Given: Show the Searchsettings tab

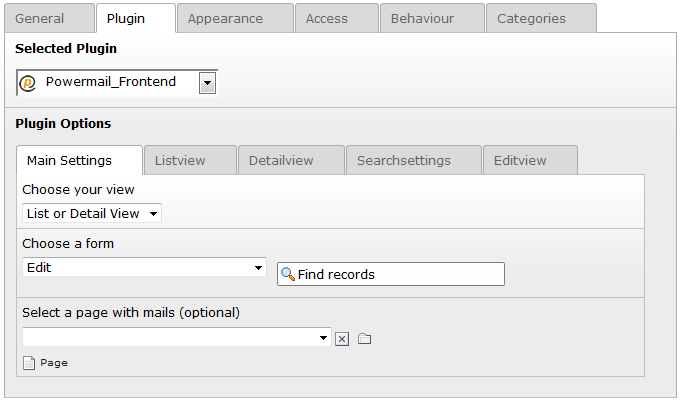Looking at the screenshot, I should (x=404, y=160).
